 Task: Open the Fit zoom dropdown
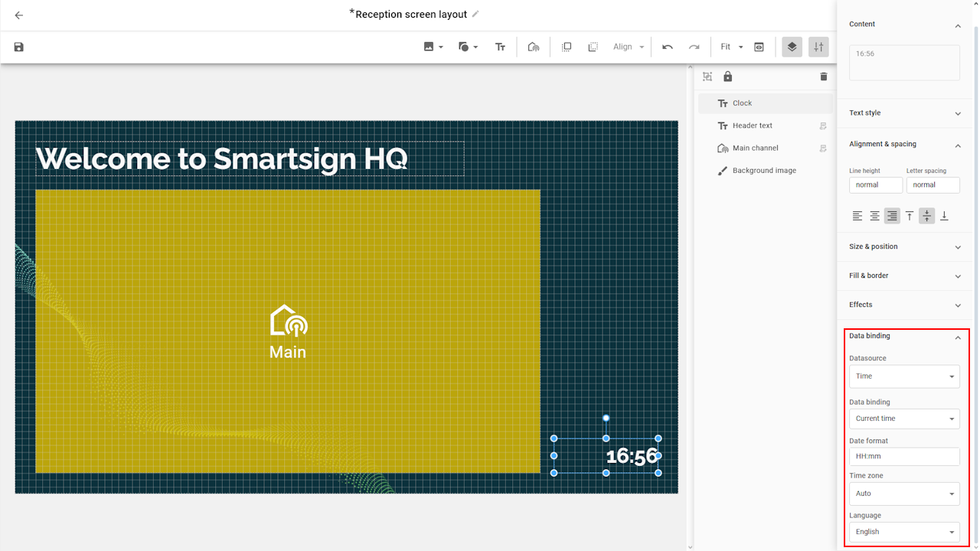[732, 47]
